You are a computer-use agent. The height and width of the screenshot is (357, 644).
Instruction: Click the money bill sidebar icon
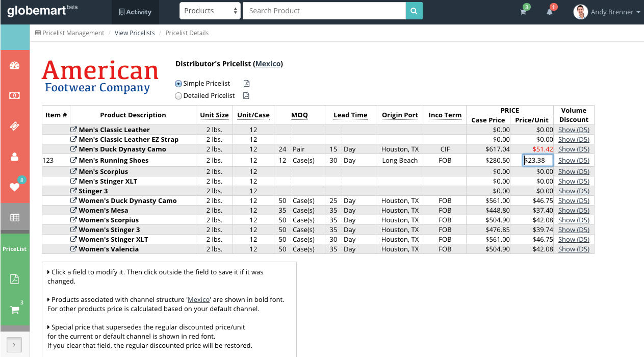(x=14, y=95)
